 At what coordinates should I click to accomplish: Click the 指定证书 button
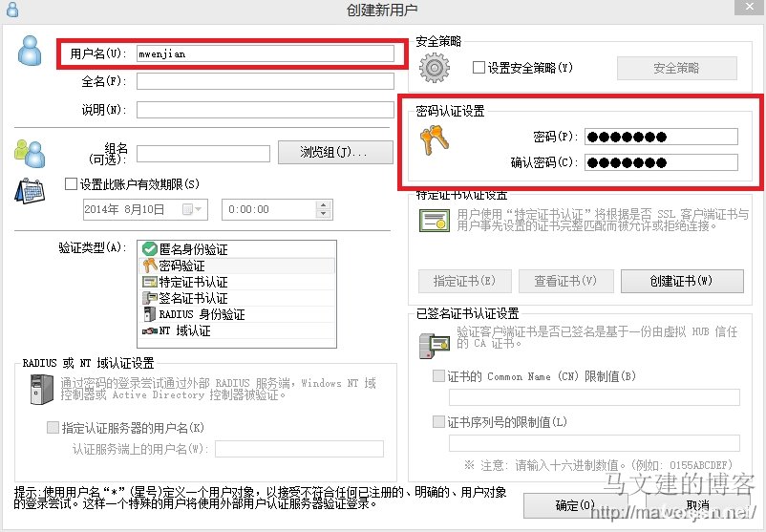tap(464, 281)
